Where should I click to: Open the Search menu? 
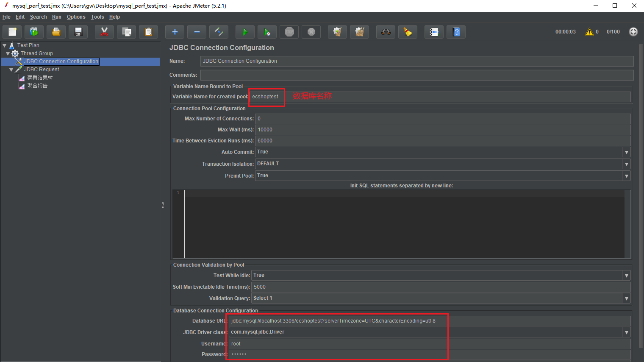(38, 17)
